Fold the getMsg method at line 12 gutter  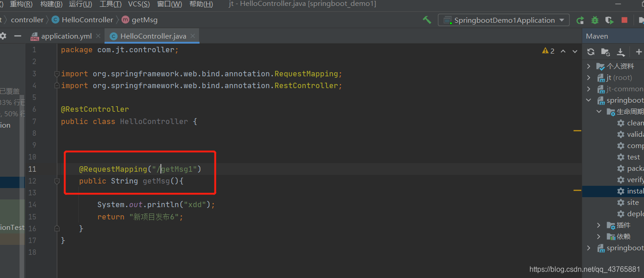pyautogui.click(x=57, y=181)
